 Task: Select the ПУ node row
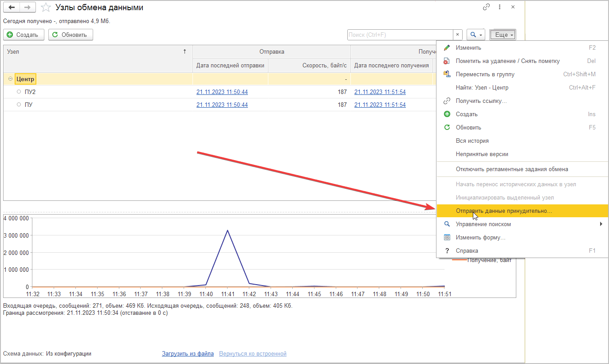pos(28,105)
